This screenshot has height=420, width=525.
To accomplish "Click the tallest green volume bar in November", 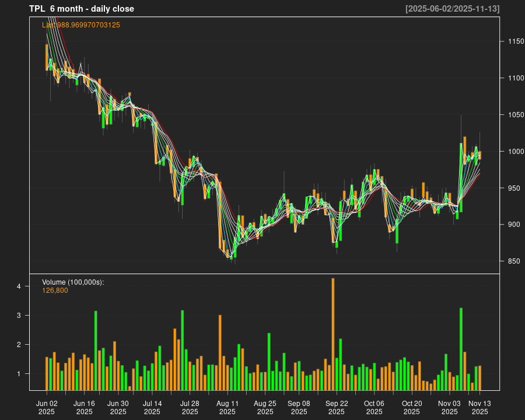I will (461, 349).
